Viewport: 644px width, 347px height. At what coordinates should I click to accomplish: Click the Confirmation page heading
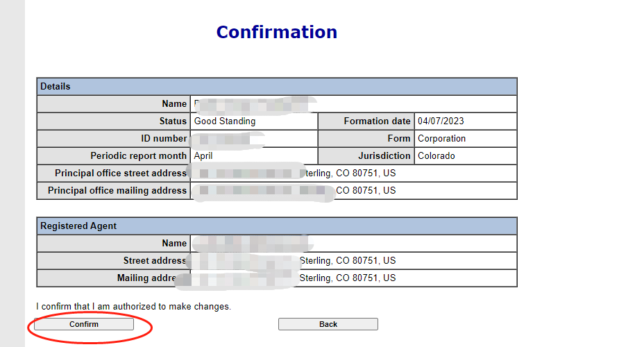pos(276,32)
